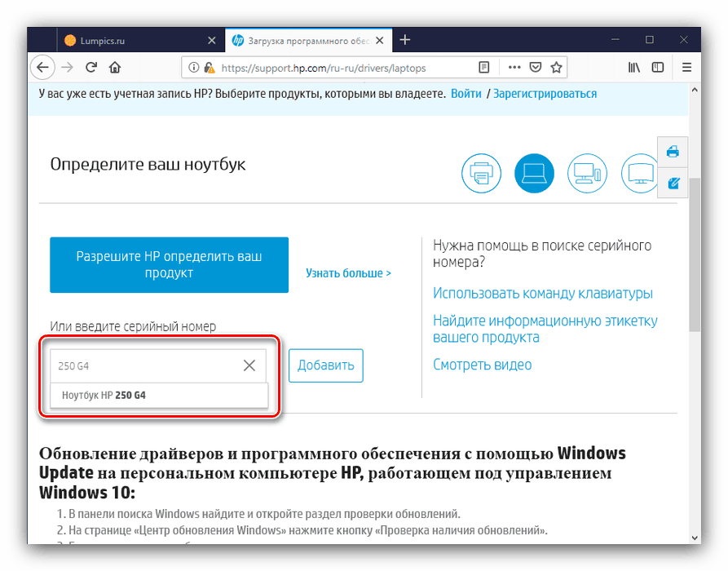Screen dimensions: 728x571
Task: Click the side feedback edit icon
Action: pyautogui.click(x=673, y=183)
